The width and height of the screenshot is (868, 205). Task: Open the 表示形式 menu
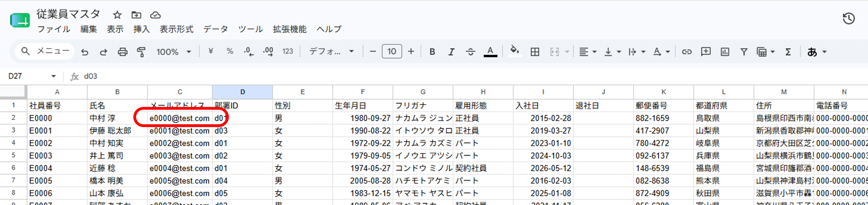176,29
